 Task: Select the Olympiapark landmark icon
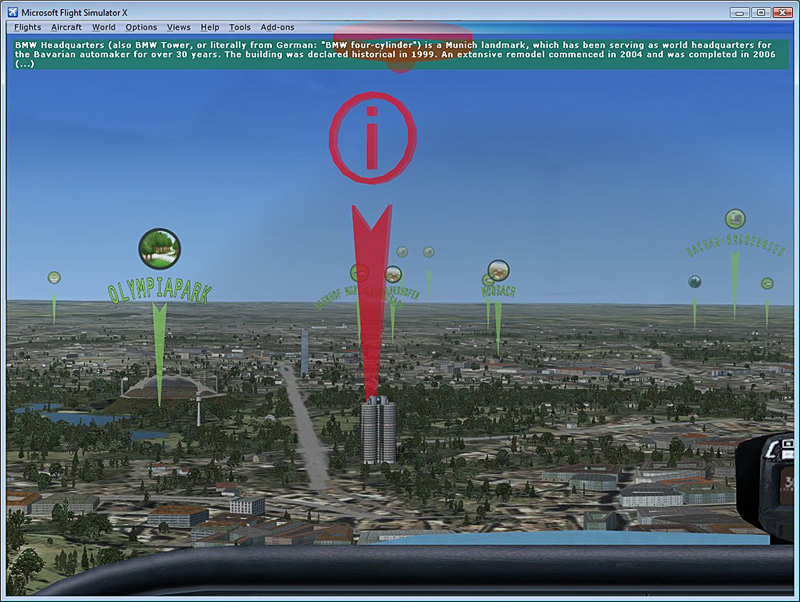tap(159, 248)
